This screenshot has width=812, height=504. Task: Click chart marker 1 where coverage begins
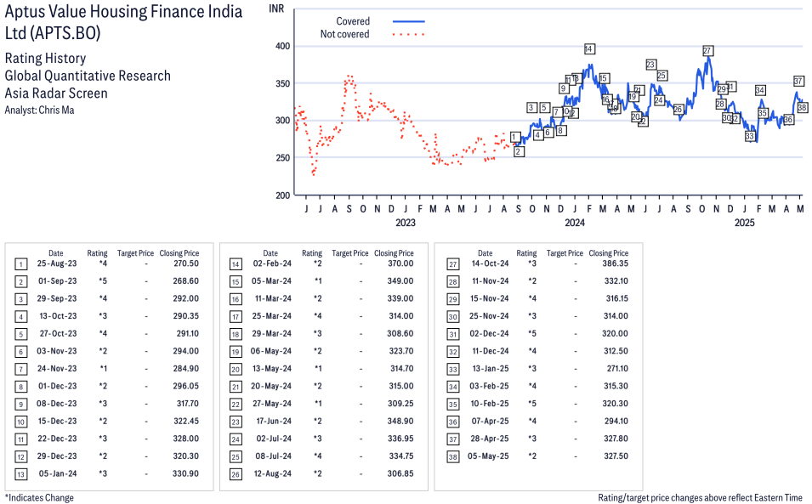click(514, 137)
